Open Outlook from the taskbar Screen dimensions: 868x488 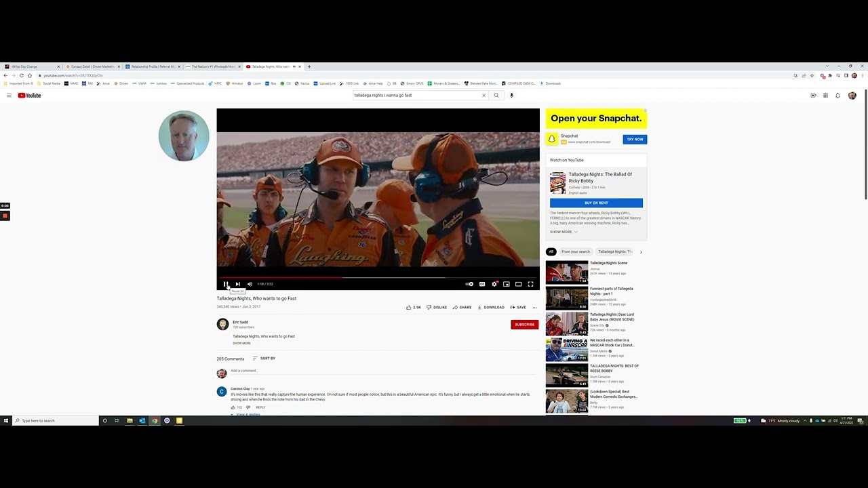click(142, 421)
